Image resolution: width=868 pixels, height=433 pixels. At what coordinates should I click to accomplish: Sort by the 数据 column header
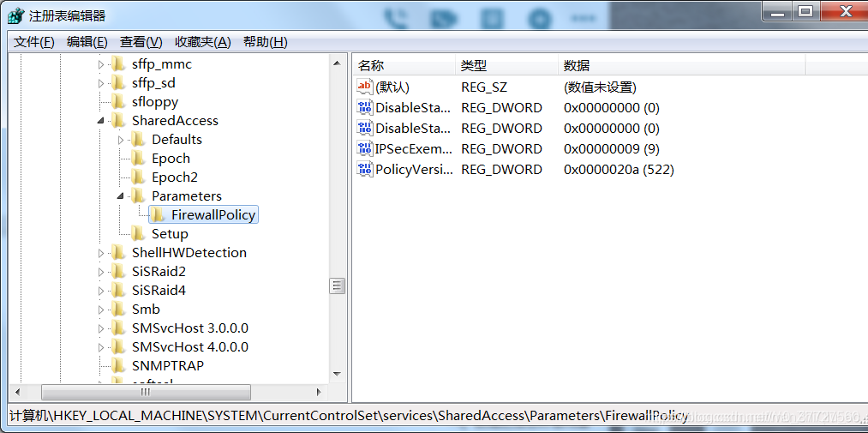[681, 65]
